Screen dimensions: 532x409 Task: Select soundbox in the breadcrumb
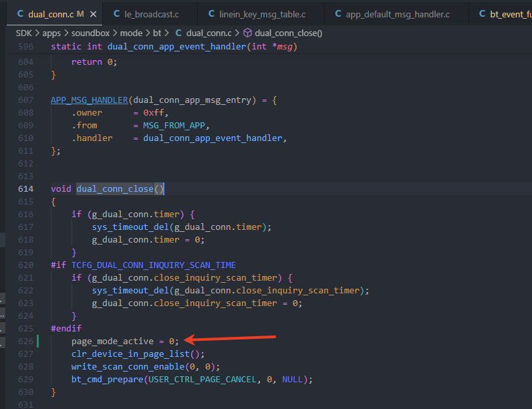(x=90, y=33)
